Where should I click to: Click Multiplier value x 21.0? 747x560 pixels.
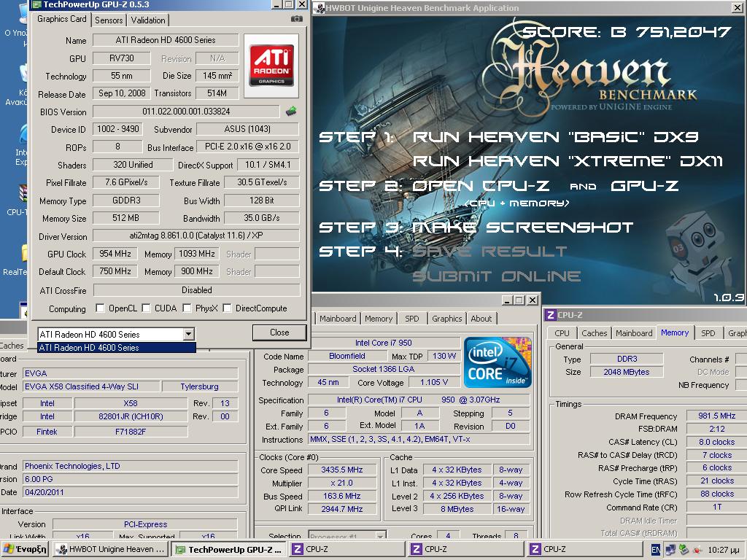click(x=341, y=483)
